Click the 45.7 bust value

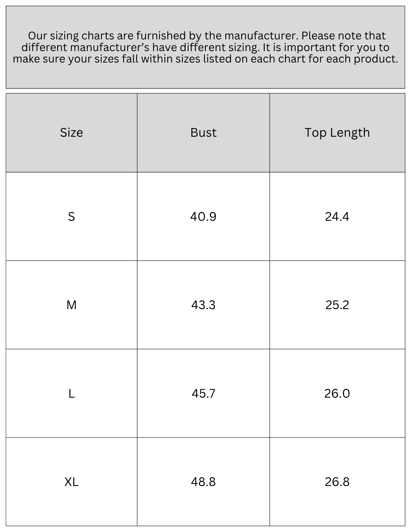click(203, 393)
